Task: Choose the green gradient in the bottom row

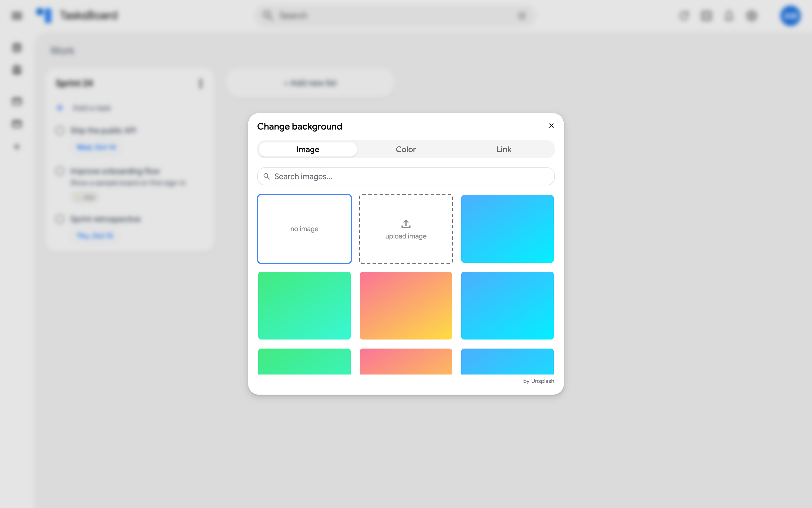Action: (x=304, y=362)
